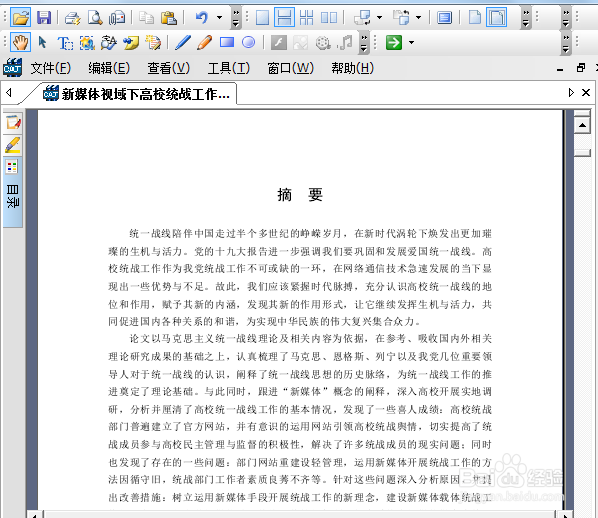This screenshot has height=518, width=598.
Task: Click the rotate page icon
Action: pyautogui.click(x=401, y=18)
